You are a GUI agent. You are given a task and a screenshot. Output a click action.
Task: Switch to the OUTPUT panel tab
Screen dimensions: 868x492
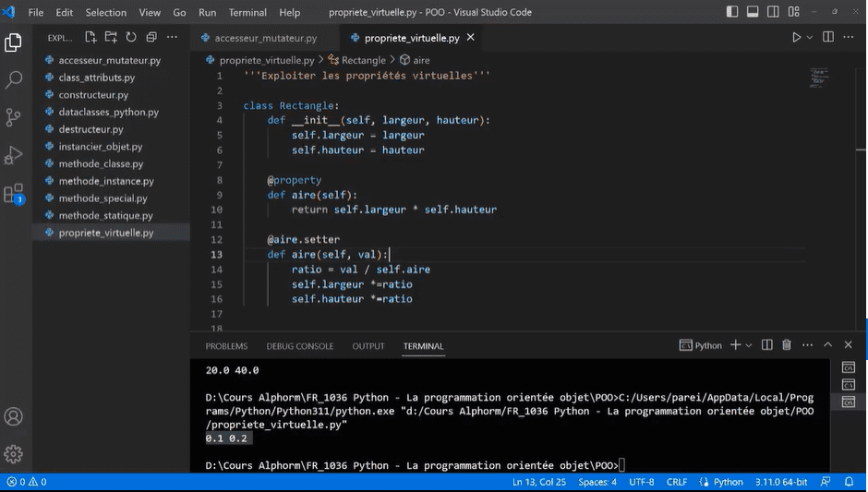coord(368,346)
